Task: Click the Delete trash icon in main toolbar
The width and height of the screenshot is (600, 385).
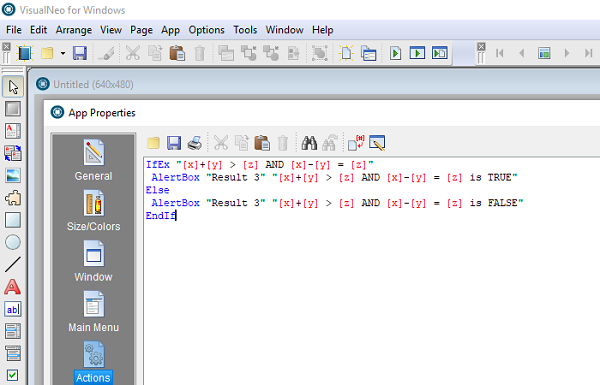Action: [x=200, y=53]
